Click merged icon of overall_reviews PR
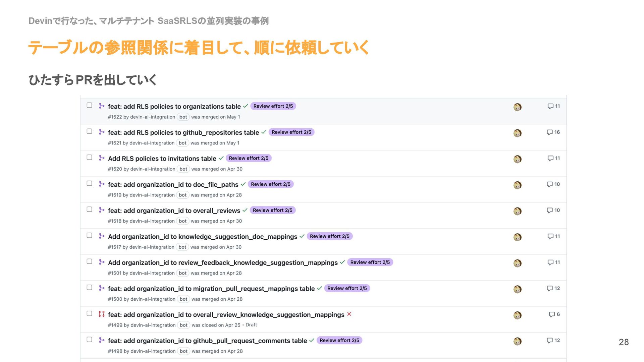The width and height of the screenshot is (644, 362). coord(102,210)
